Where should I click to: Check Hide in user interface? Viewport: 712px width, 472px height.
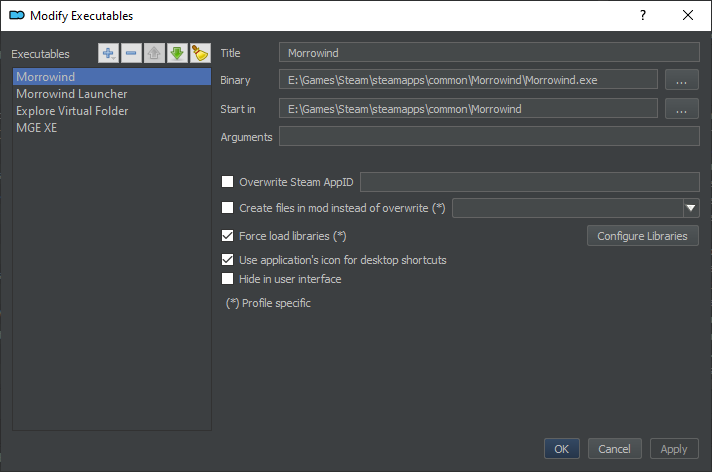pyautogui.click(x=228, y=279)
